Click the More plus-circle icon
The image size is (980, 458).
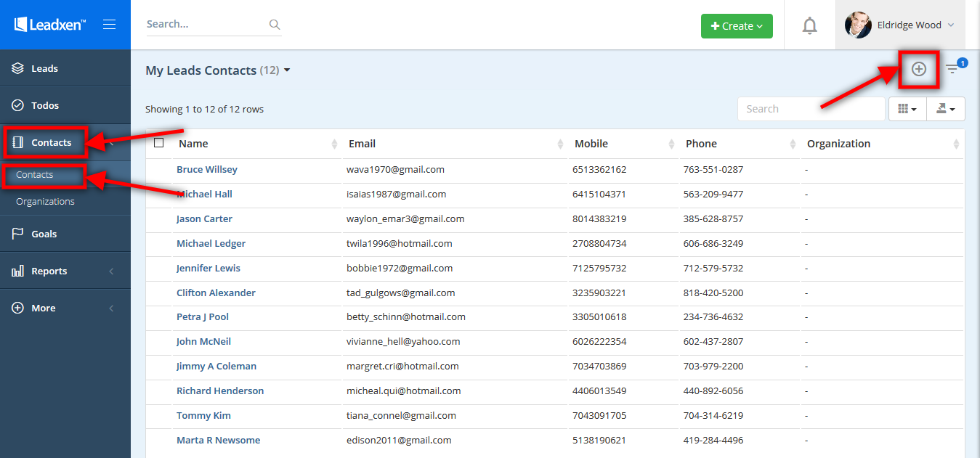(18, 308)
